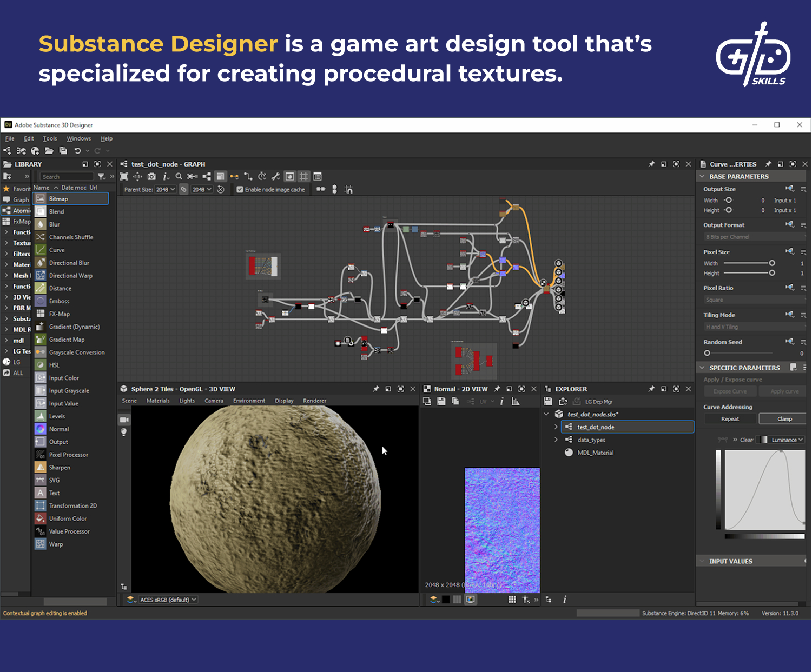Collapse the SPECIFIC PARAMETERS section
This screenshot has height=672, width=812.
click(702, 368)
